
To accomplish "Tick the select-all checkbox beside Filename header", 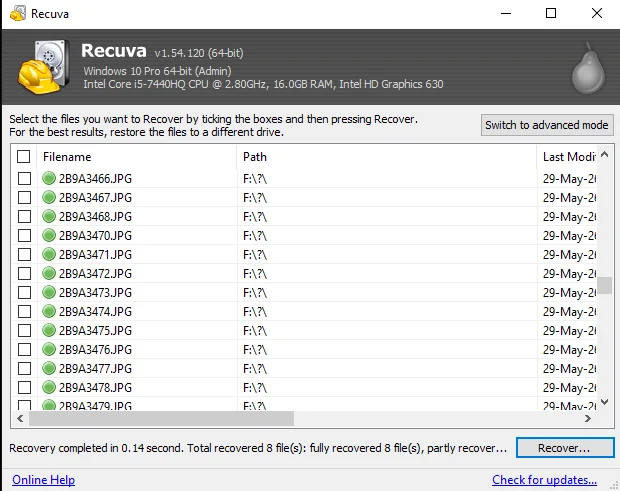I will coord(24,157).
